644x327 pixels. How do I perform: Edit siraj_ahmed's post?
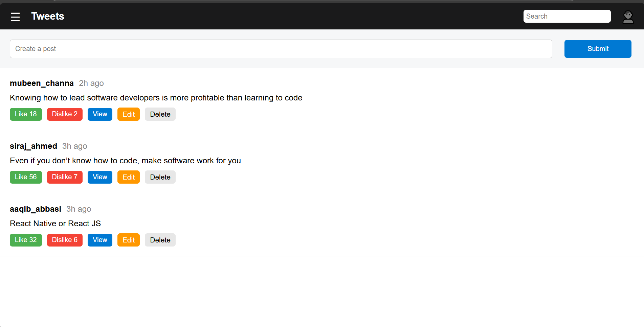point(129,177)
